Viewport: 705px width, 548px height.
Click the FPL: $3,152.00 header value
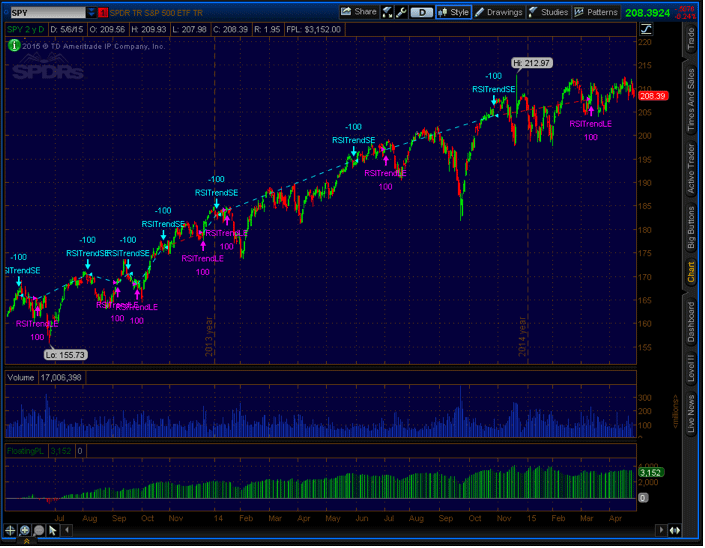[x=314, y=30]
